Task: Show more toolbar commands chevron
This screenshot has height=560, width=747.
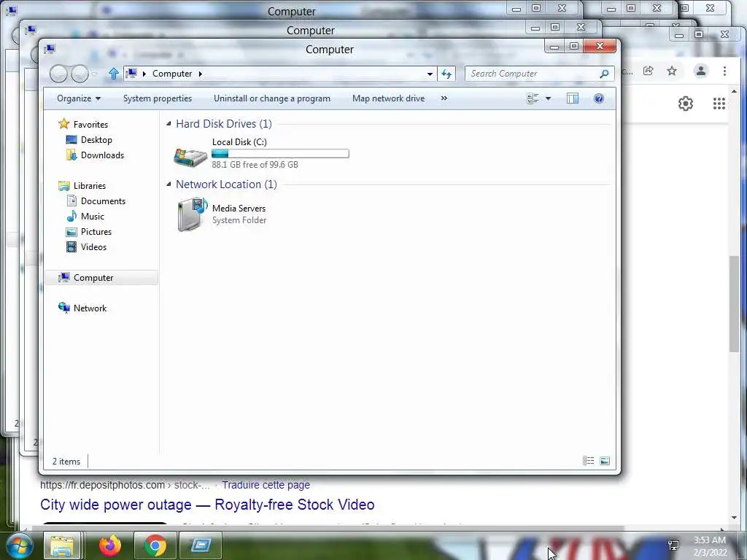Action: pos(444,98)
